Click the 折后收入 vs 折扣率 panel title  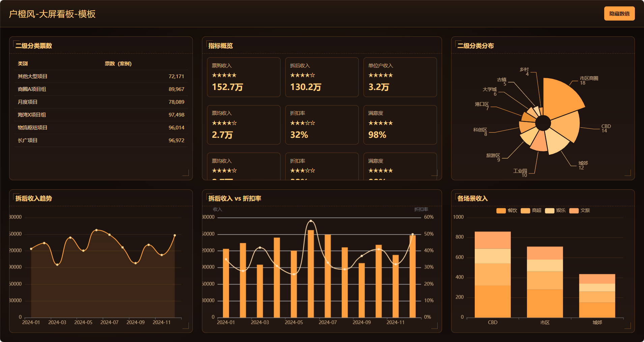pos(235,198)
